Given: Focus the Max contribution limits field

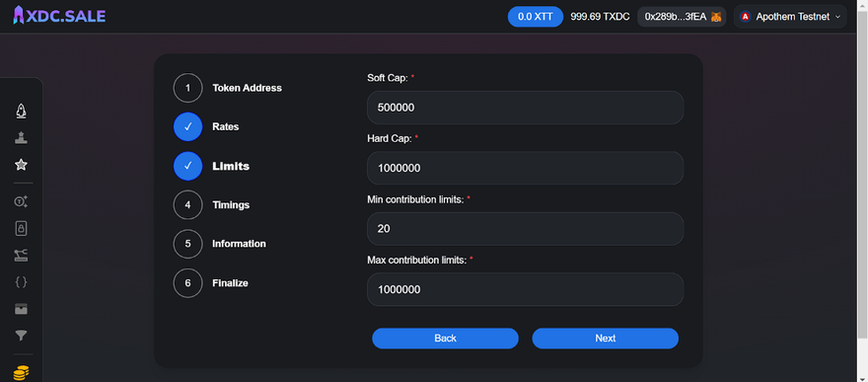Looking at the screenshot, I should click(526, 289).
